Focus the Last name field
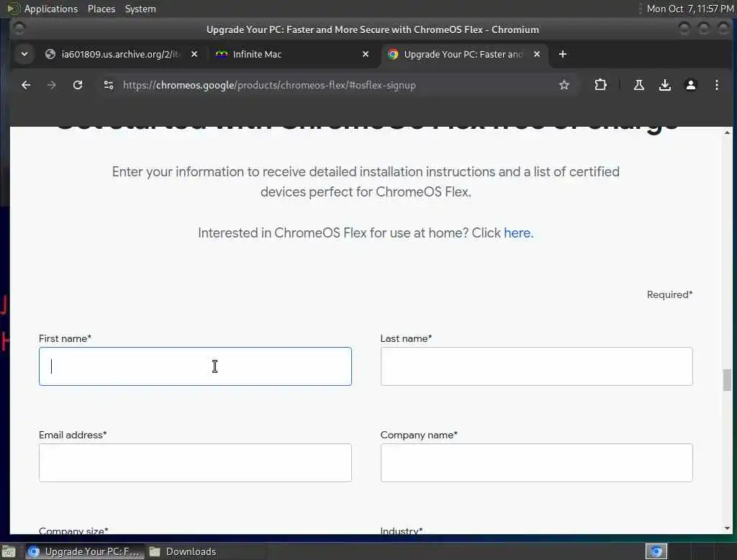Viewport: 737px width, 560px height. 536,366
